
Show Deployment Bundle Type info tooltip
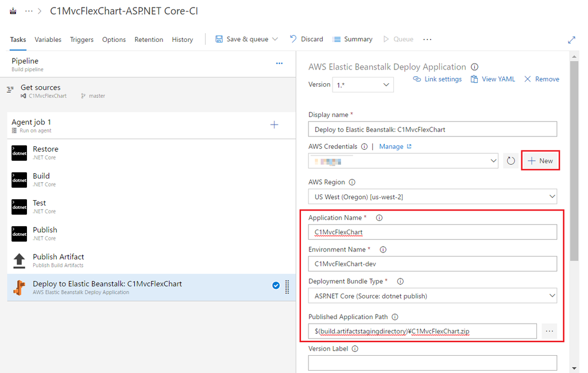click(400, 282)
